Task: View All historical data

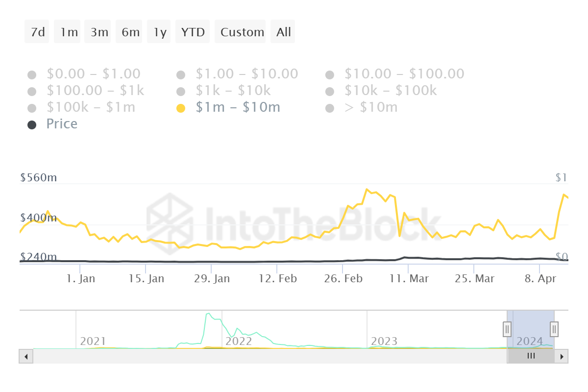Action: pyautogui.click(x=283, y=31)
